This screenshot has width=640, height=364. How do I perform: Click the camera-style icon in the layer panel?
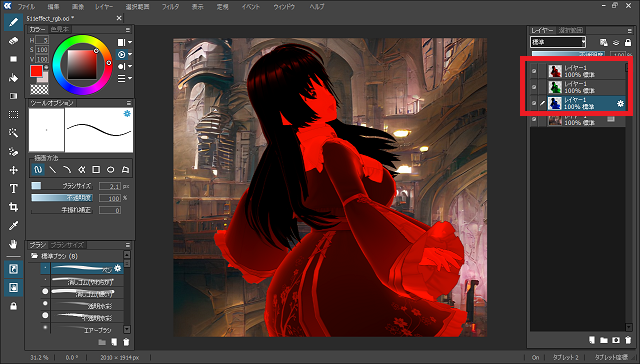[616, 340]
